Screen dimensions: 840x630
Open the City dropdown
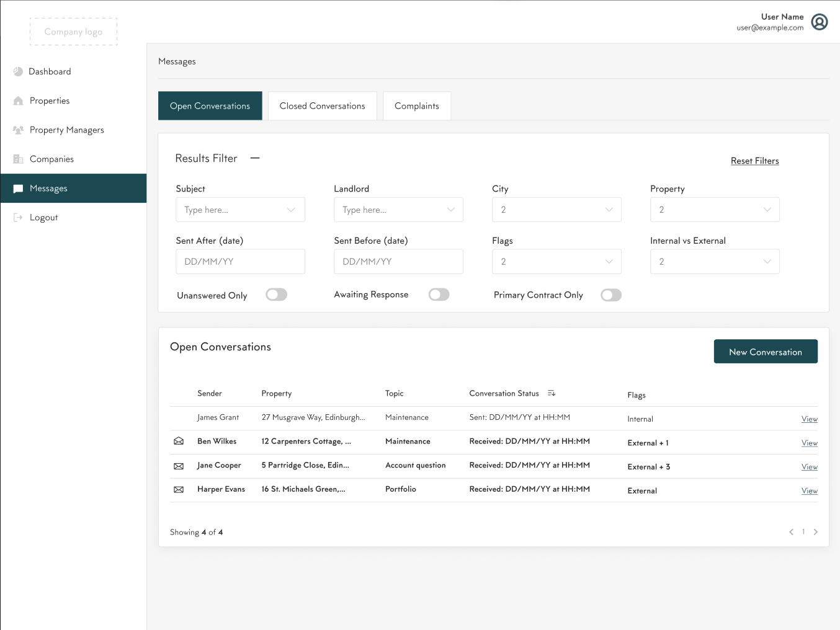click(x=556, y=210)
